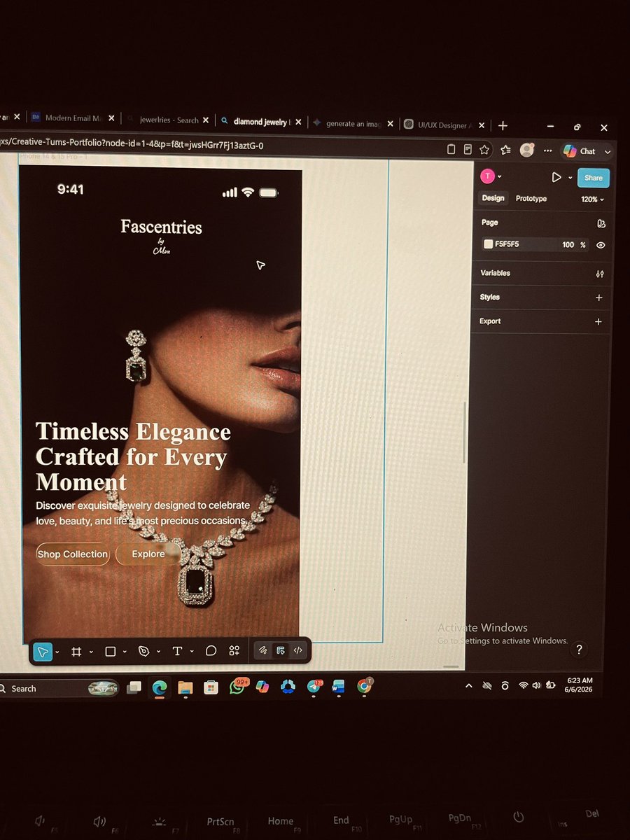Open presentation options dropdown arrow
The width and height of the screenshot is (630, 840).
click(570, 178)
